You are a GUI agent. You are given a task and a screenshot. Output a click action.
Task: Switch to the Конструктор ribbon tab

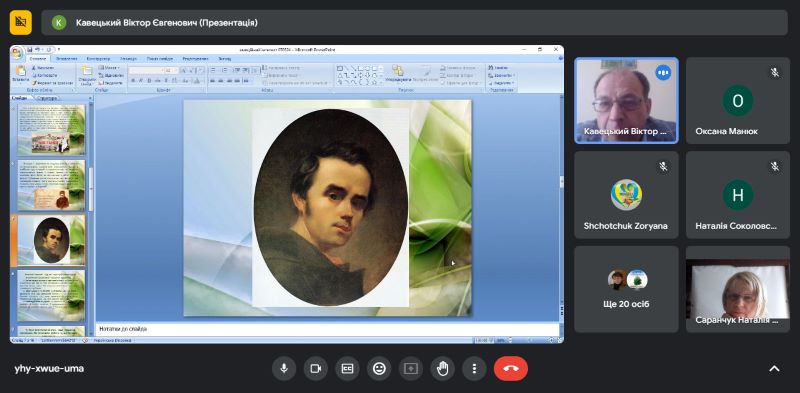click(x=98, y=59)
